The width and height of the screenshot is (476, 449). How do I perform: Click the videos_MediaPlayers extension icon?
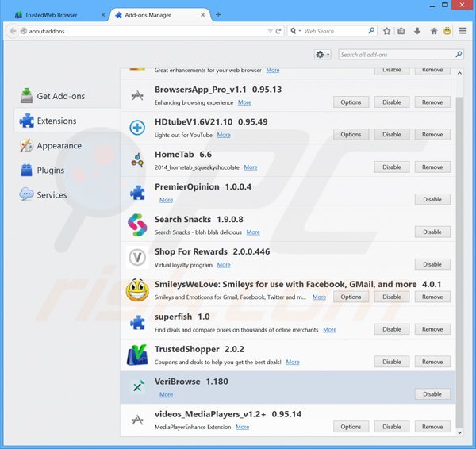point(137,420)
